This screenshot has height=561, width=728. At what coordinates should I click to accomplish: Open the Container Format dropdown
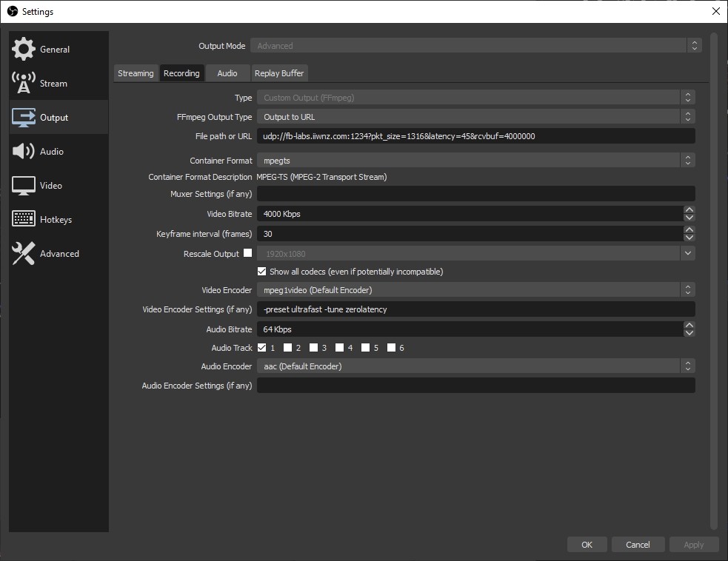[476, 160]
